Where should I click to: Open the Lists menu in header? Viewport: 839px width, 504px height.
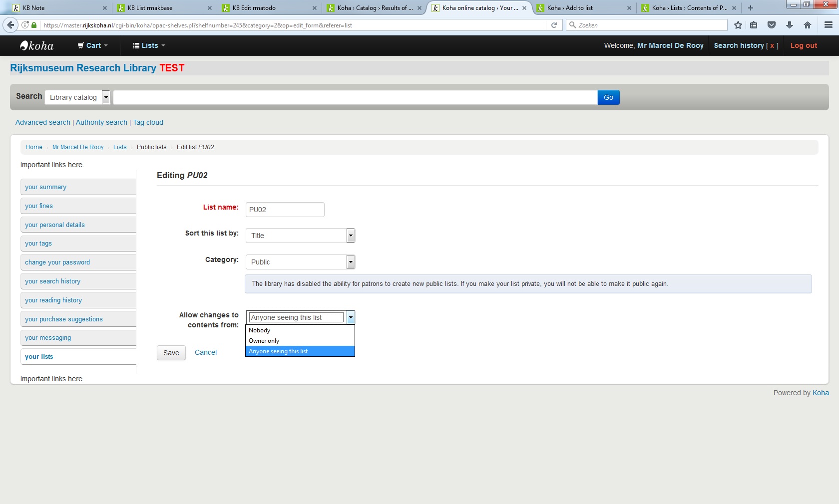pyautogui.click(x=149, y=45)
